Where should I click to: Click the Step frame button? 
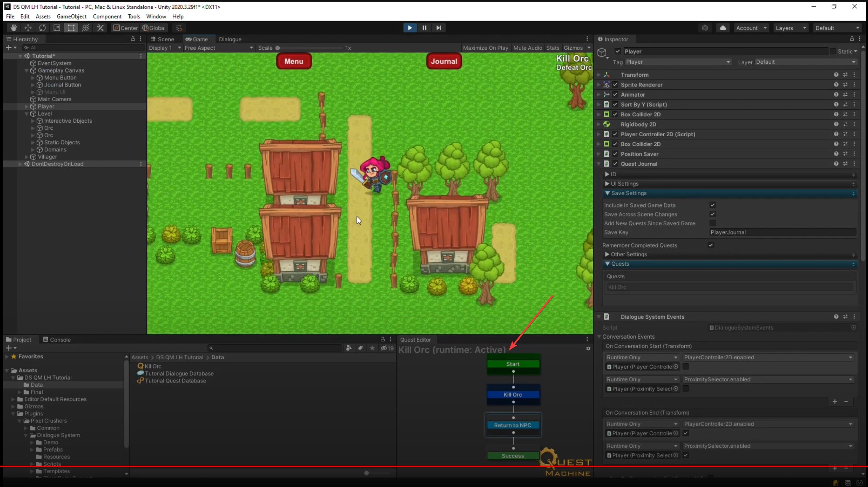tap(439, 28)
